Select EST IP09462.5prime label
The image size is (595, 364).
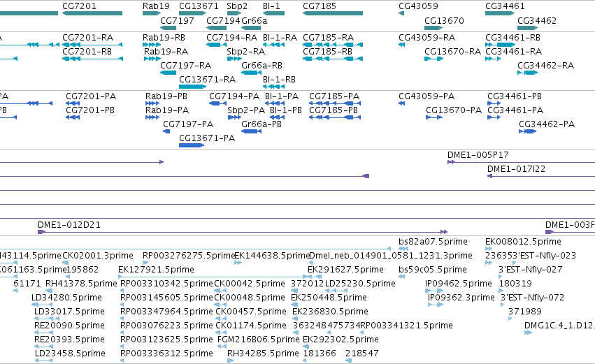(459, 284)
